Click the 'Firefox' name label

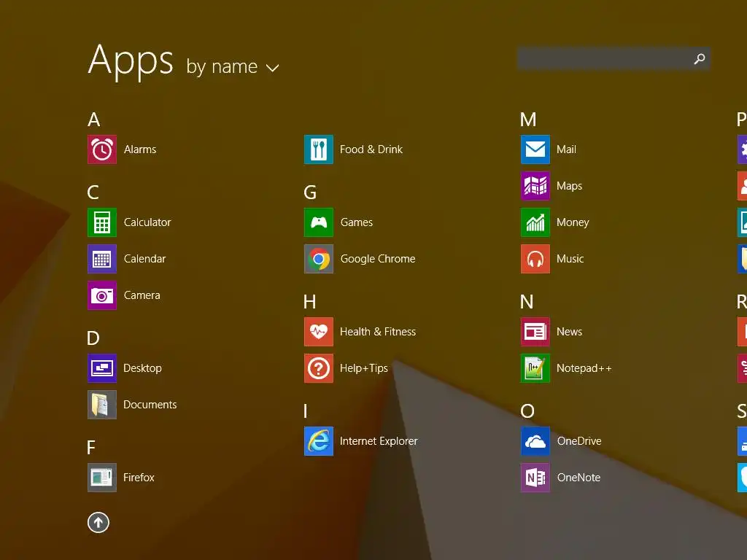pyautogui.click(x=139, y=478)
